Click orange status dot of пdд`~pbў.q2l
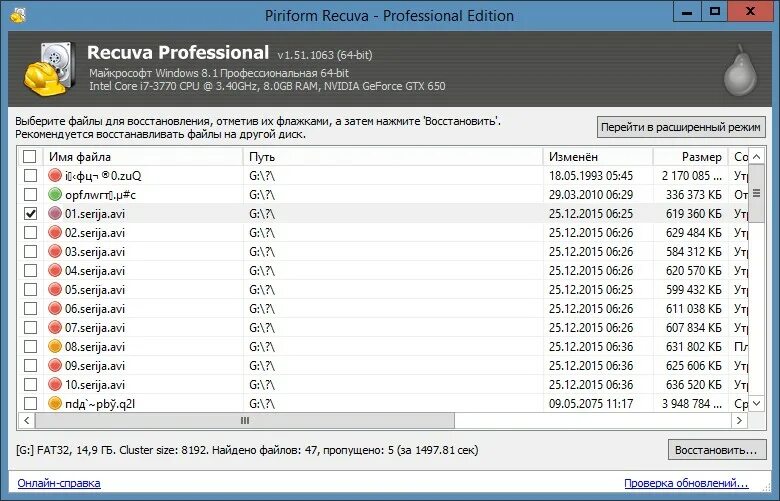The image size is (780, 501). coord(55,403)
